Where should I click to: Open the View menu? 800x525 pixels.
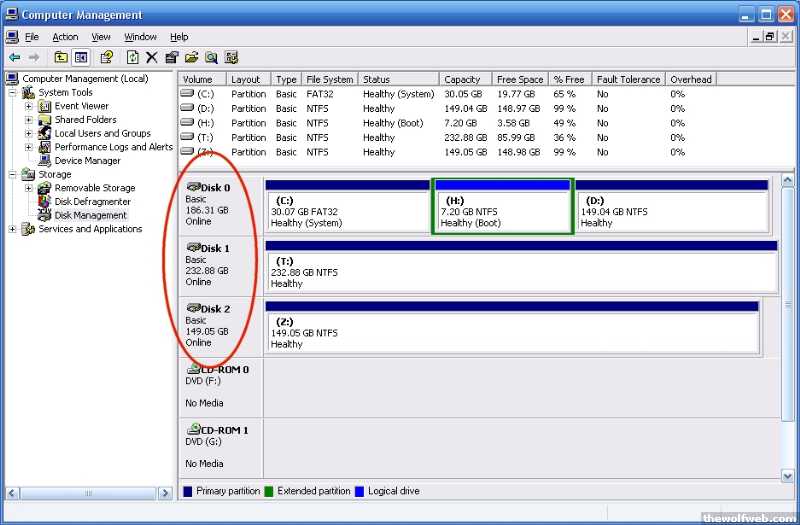click(101, 37)
